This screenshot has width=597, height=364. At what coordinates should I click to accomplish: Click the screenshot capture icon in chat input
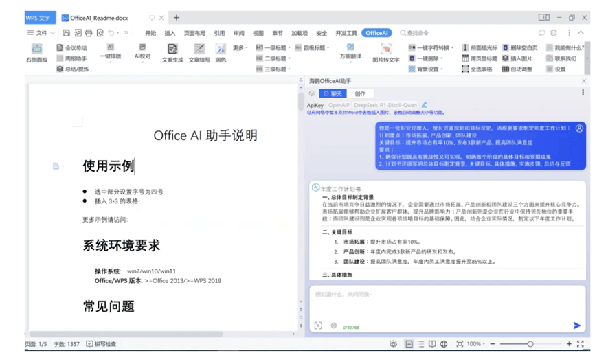point(318,326)
